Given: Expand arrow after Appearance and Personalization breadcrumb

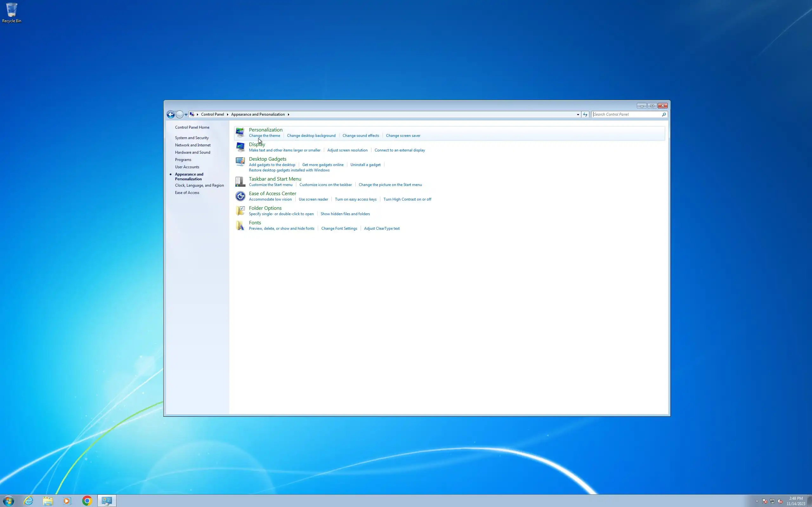Looking at the screenshot, I should (x=288, y=114).
